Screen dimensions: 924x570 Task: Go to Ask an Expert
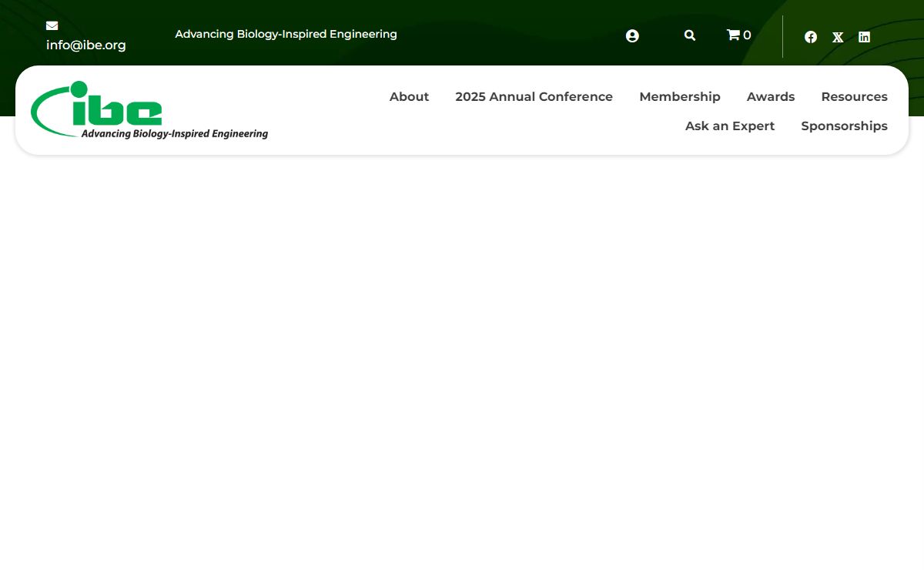coord(730,126)
